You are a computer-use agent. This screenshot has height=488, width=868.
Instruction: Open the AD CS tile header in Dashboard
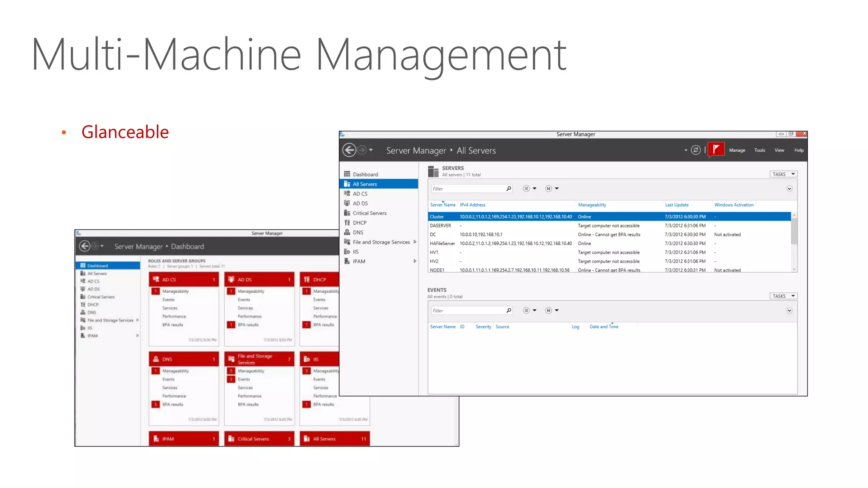tap(184, 279)
